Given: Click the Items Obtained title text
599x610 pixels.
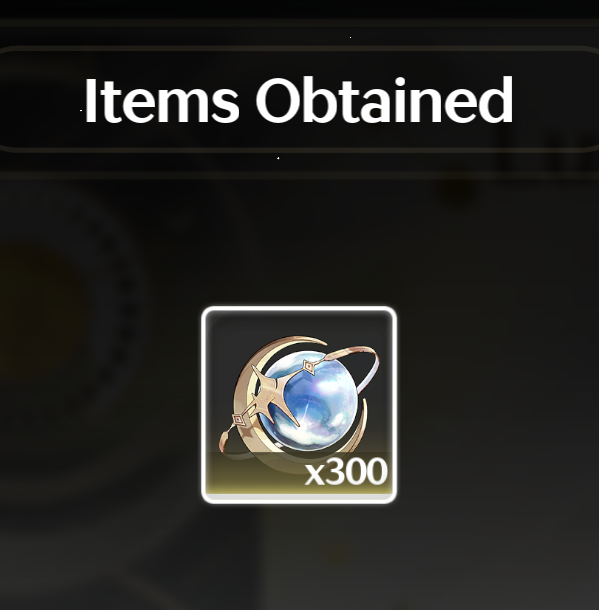Looking at the screenshot, I should (299, 100).
